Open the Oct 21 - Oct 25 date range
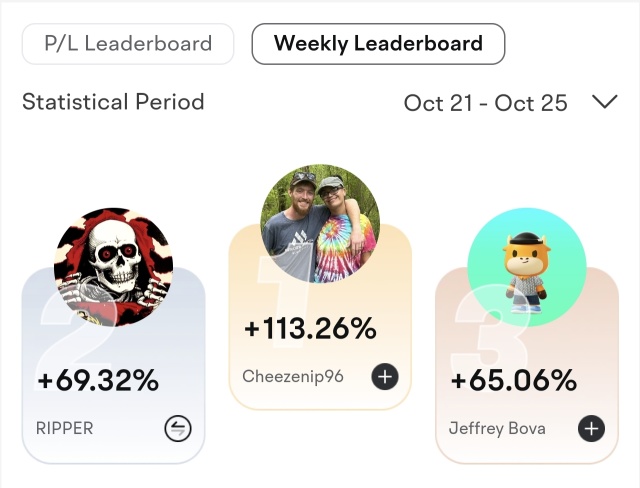 click(485, 103)
